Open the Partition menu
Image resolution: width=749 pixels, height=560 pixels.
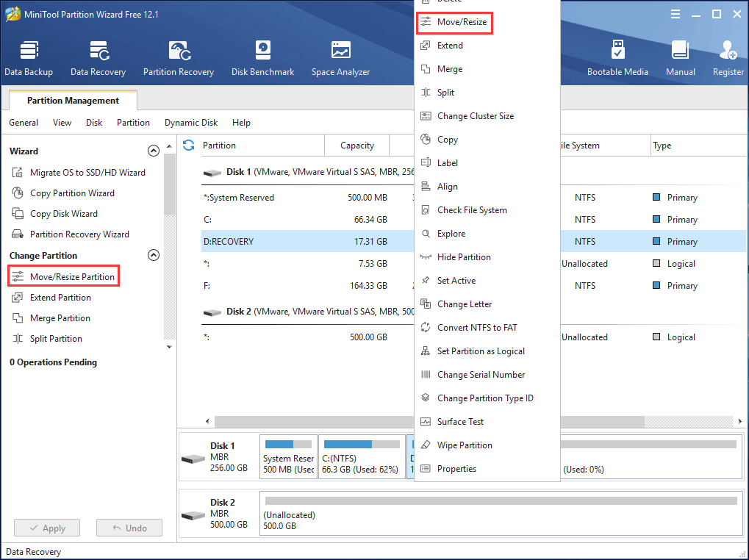click(133, 123)
